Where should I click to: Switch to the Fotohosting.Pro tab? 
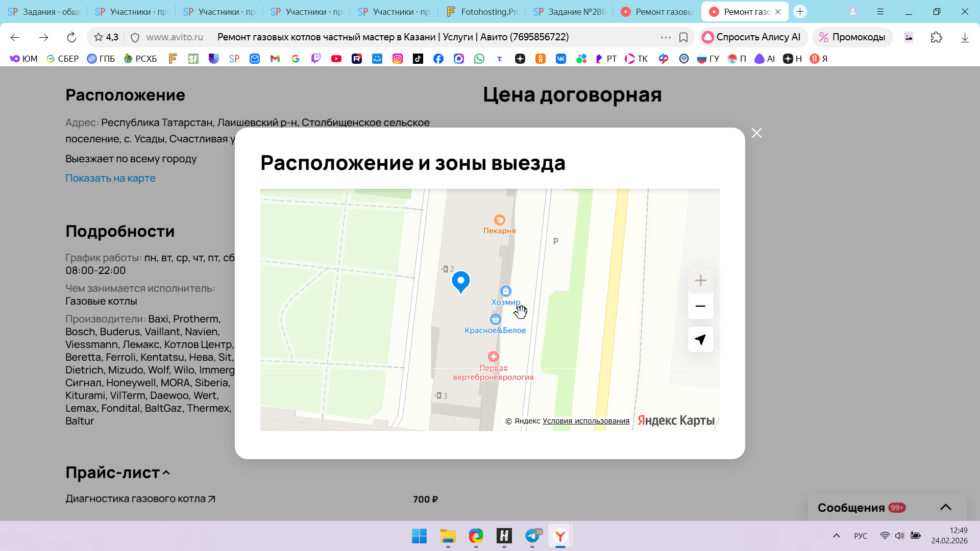point(482,12)
